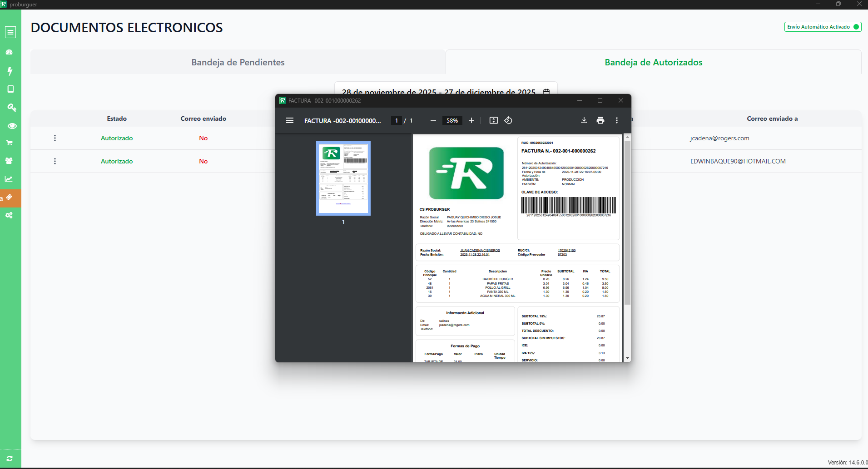Click the users group sidebar icon
868x469 pixels.
coord(9,161)
